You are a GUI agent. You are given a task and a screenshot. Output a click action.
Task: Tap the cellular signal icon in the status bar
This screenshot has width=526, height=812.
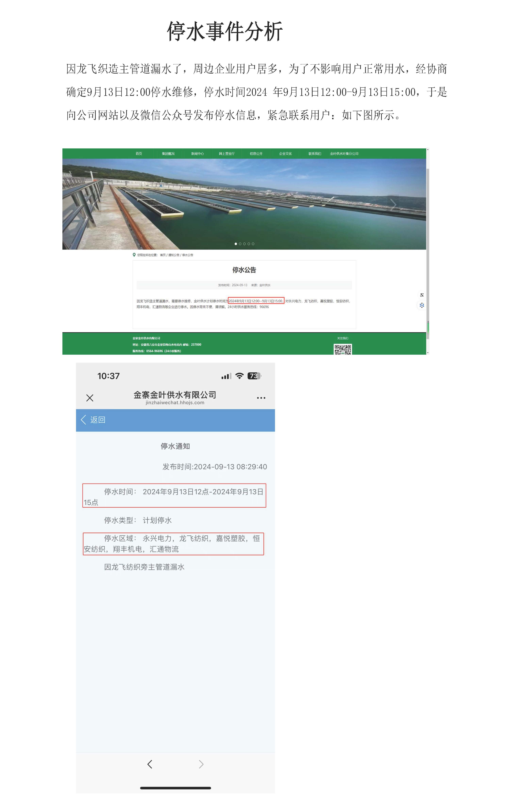coord(226,376)
